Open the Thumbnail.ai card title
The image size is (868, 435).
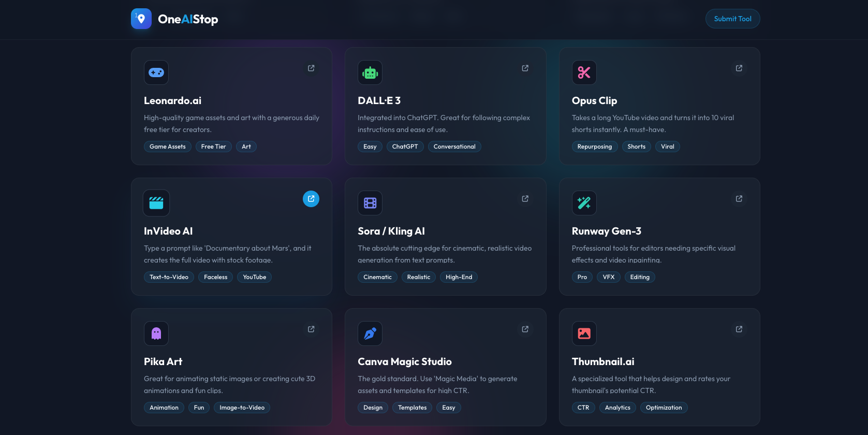point(603,361)
